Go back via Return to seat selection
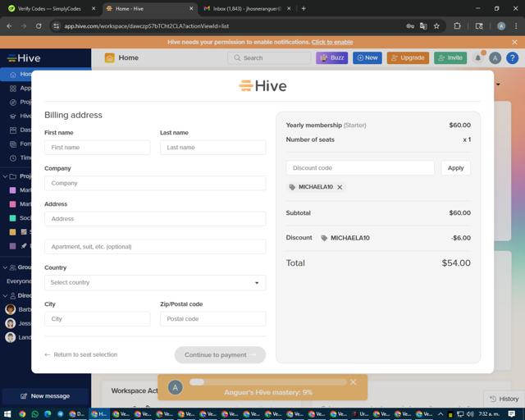The image size is (525, 420). [81, 354]
